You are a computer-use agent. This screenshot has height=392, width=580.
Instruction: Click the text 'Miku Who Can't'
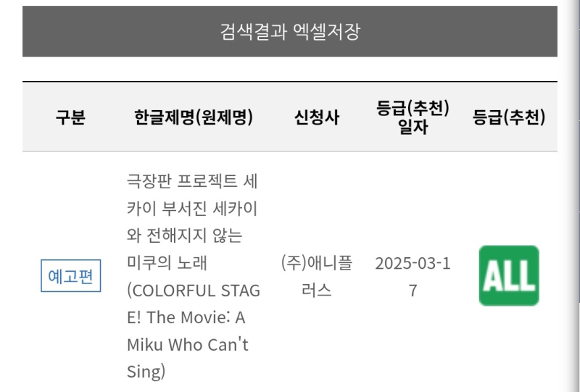pyautogui.click(x=188, y=345)
